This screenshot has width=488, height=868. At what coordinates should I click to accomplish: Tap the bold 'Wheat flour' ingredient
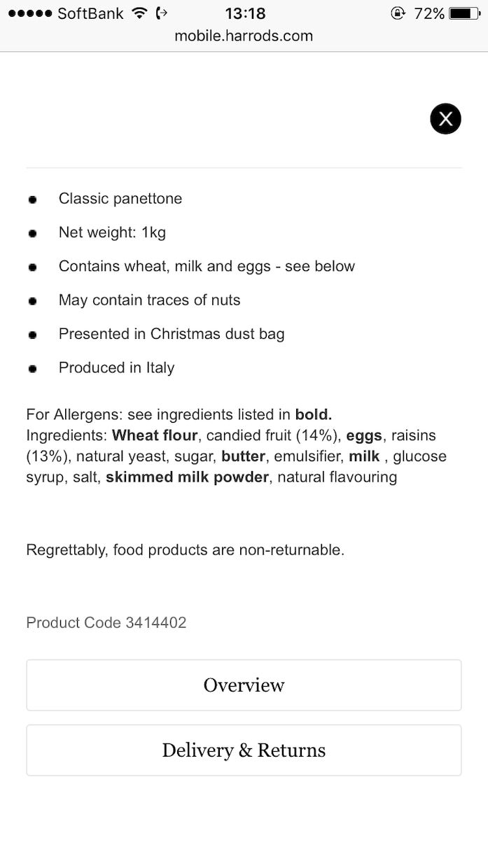[155, 435]
